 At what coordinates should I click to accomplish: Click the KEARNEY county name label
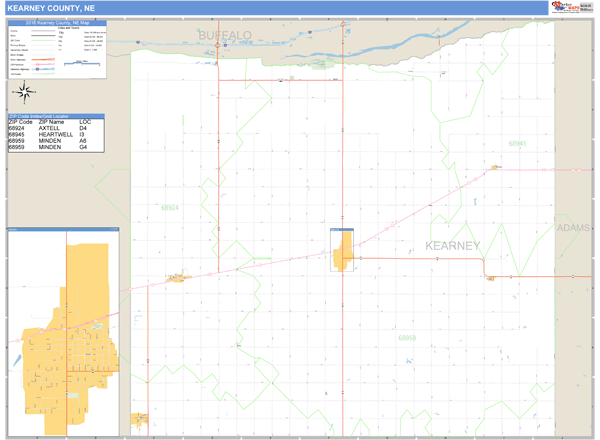[x=452, y=246]
